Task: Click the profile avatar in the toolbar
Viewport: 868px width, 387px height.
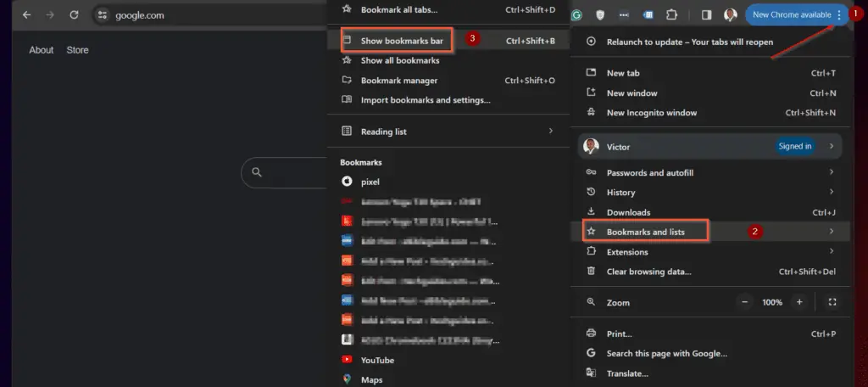Action: (730, 15)
